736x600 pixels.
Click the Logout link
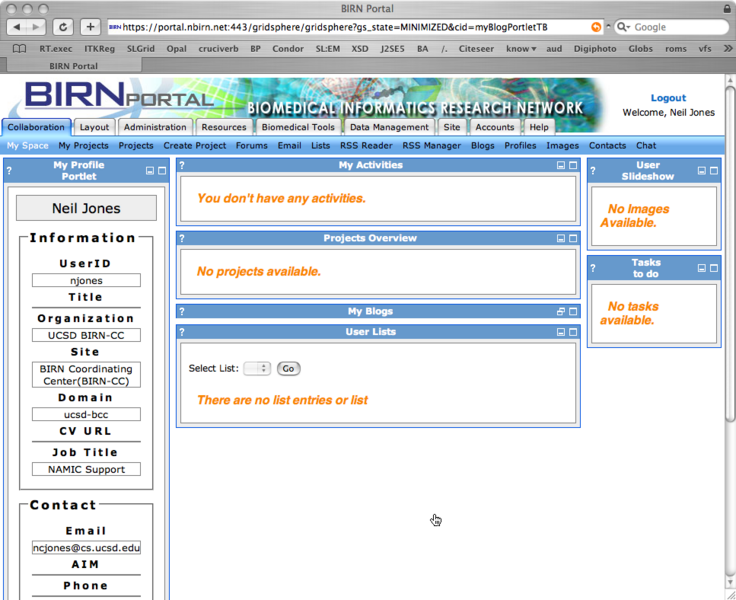click(x=668, y=98)
